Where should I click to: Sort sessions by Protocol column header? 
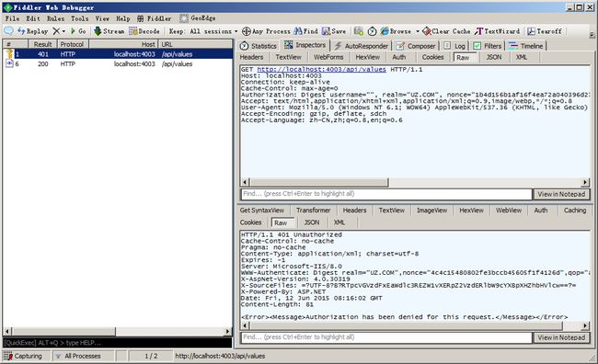(x=73, y=44)
